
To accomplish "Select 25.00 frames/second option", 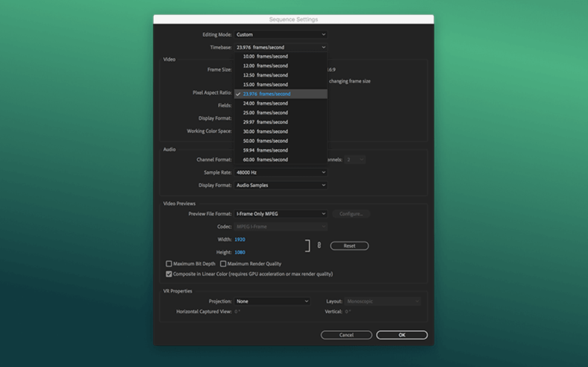I will point(281,113).
